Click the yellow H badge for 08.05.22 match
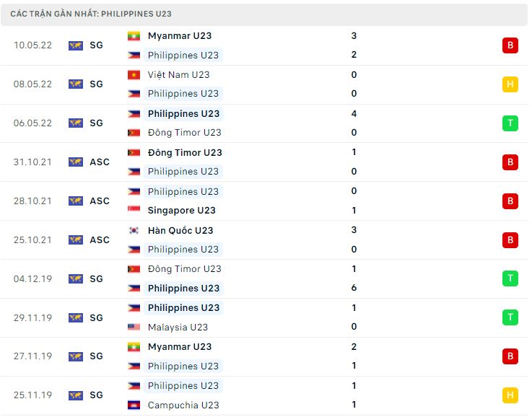 click(510, 84)
